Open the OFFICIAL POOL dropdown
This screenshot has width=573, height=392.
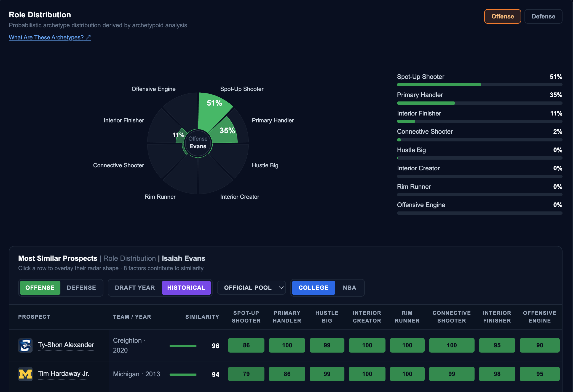pos(251,288)
